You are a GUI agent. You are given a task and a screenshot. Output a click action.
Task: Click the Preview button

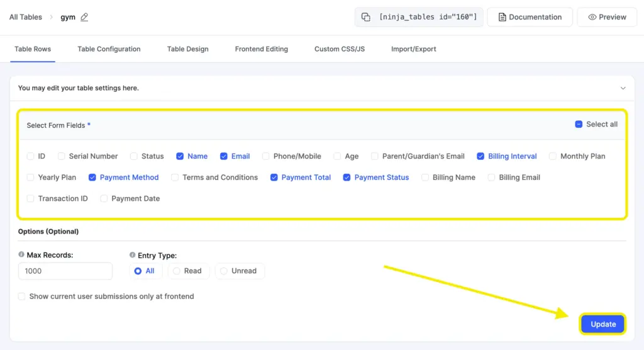[607, 17]
